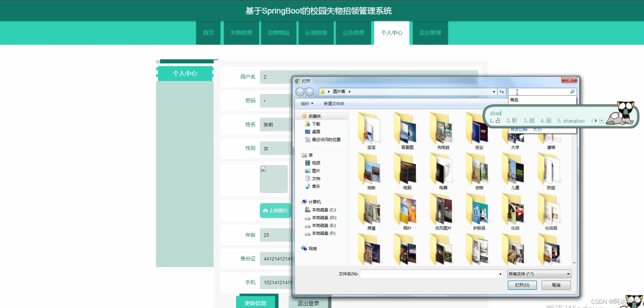
Task: Open the 认领招领 tab
Action: [316, 33]
